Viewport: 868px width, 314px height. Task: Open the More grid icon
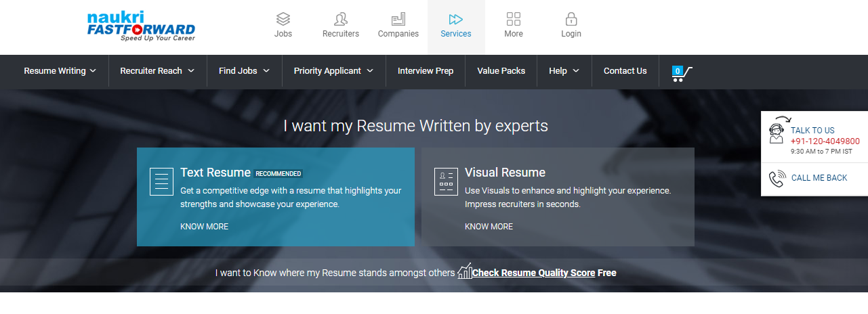click(514, 19)
